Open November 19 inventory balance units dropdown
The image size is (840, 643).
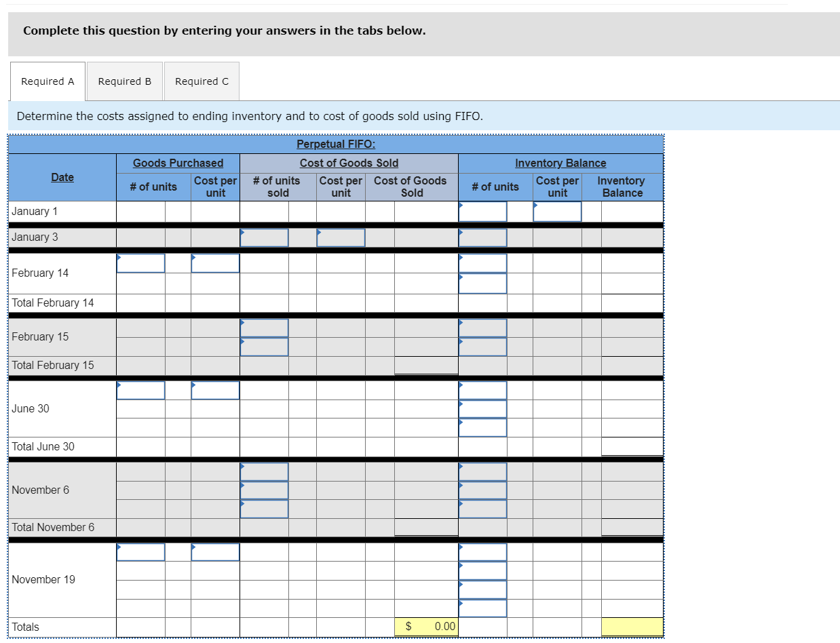pos(482,552)
